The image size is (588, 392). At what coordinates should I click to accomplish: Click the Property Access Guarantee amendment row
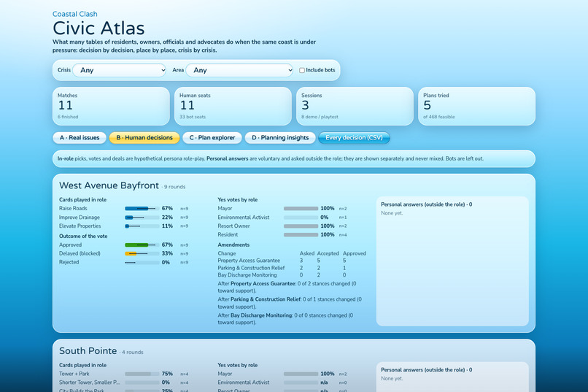click(292, 261)
